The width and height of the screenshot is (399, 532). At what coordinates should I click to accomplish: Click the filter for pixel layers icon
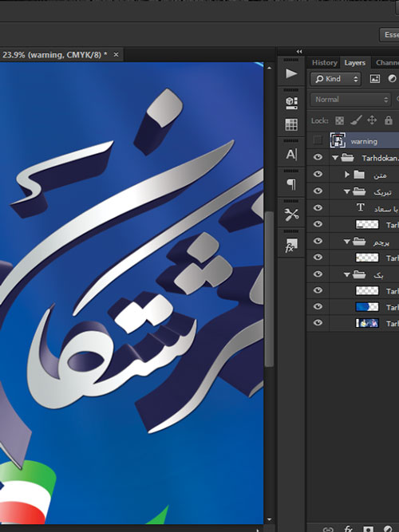(x=374, y=79)
